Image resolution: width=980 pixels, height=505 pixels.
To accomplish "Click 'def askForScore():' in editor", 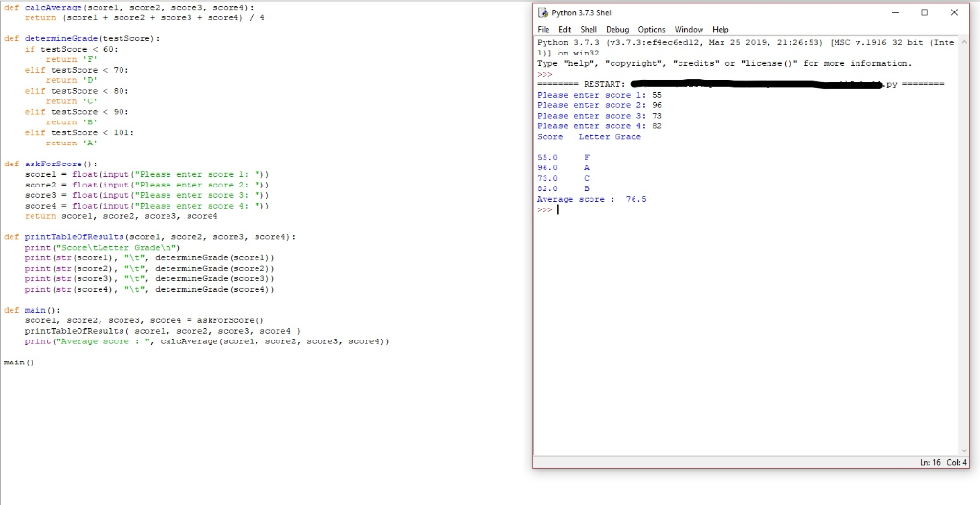I will click(x=51, y=165).
